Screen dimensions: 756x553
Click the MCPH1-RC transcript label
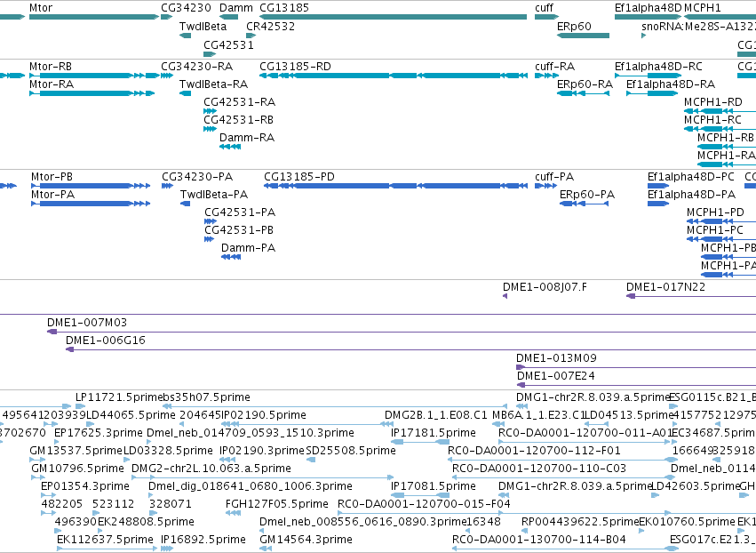[x=712, y=120]
